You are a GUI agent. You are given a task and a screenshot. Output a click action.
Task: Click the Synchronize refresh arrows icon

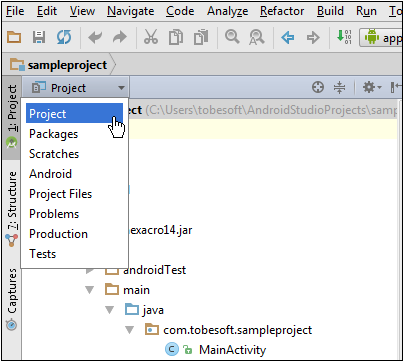(x=64, y=37)
